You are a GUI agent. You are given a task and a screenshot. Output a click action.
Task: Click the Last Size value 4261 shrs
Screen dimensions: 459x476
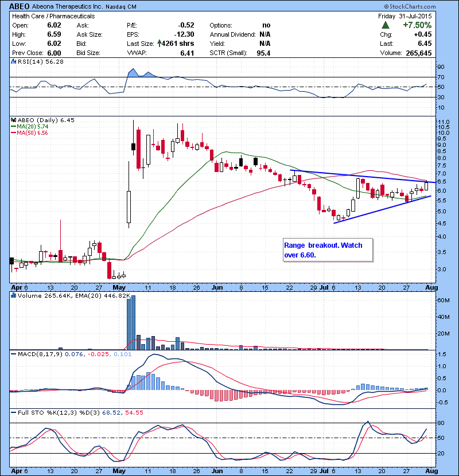pyautogui.click(x=178, y=44)
